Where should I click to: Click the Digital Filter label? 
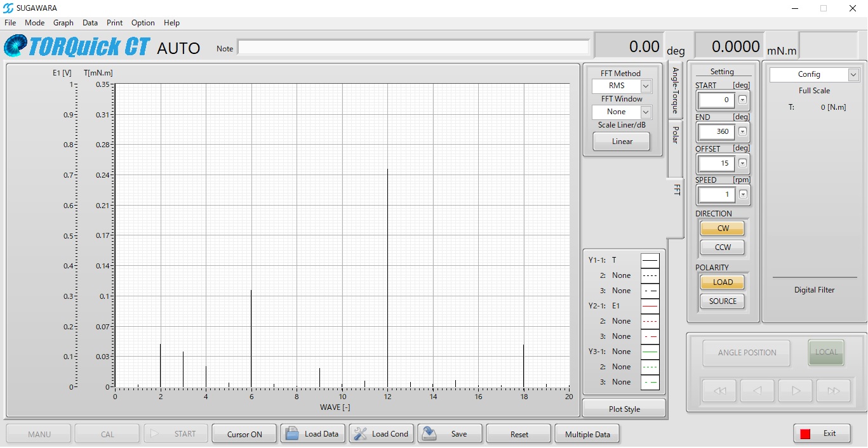click(x=814, y=290)
